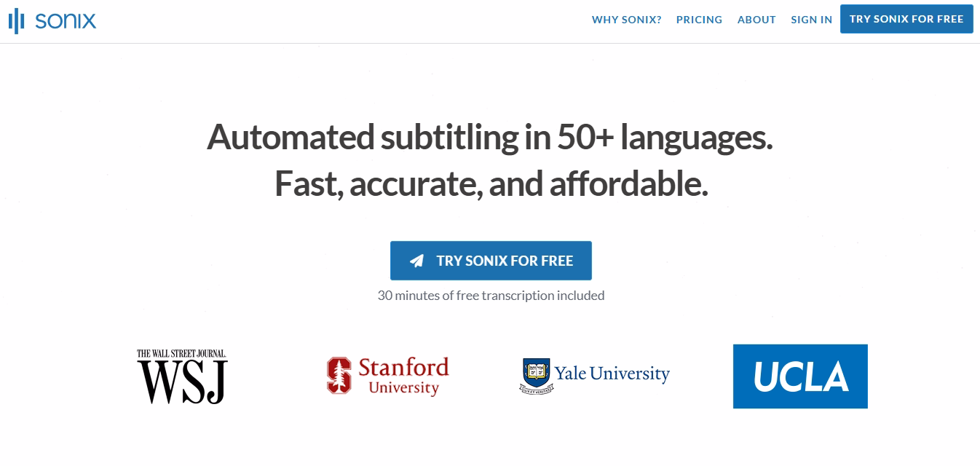Screen dimensions: 980x466
Task: Click the small 'The Wall Street Journal' text
Action: (181, 354)
